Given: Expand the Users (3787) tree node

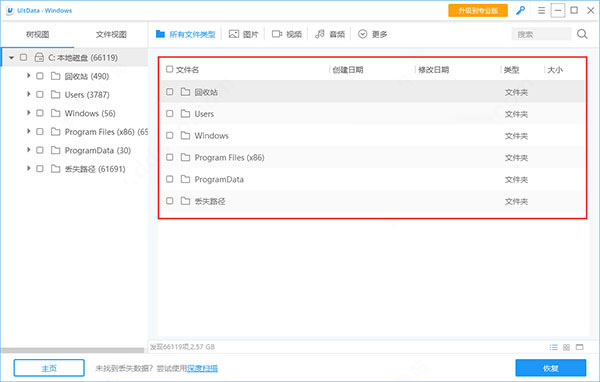Looking at the screenshot, I should (x=28, y=94).
